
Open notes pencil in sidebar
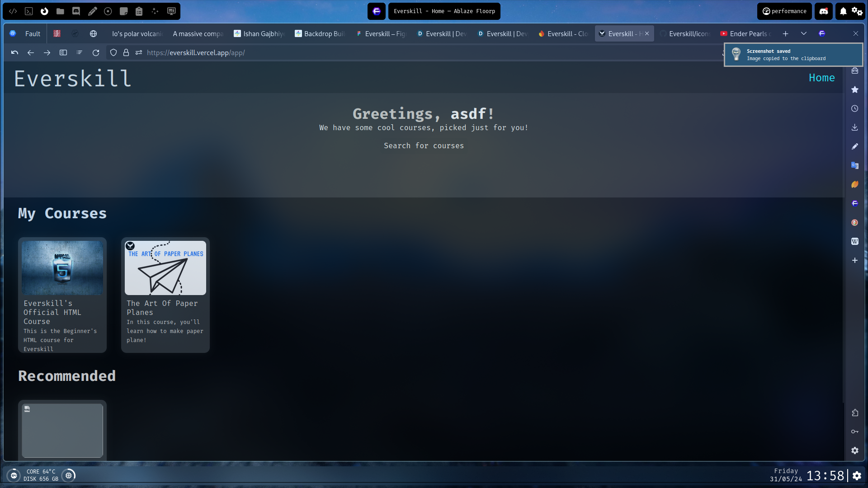[854, 146]
